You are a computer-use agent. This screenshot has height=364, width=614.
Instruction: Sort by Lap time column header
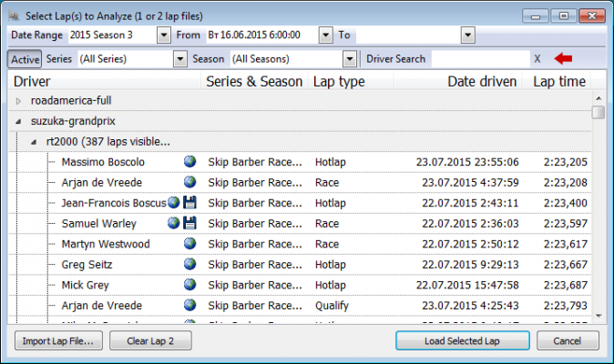pos(558,82)
